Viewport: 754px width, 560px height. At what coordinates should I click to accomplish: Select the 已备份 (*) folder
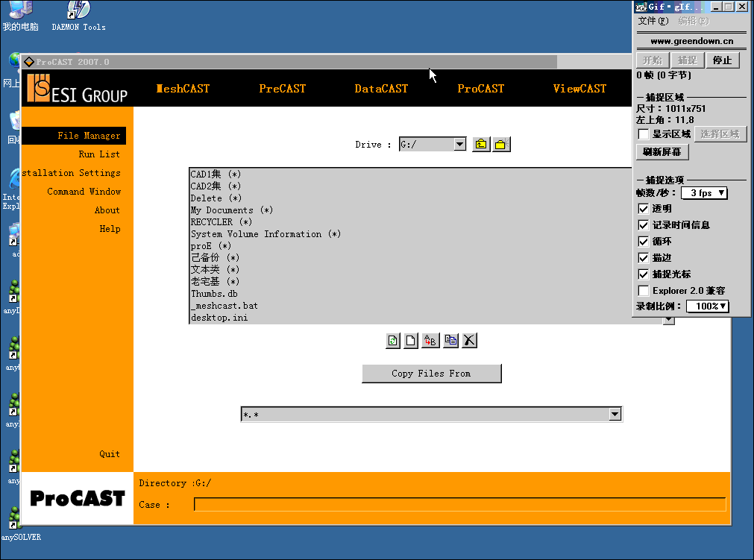(215, 258)
